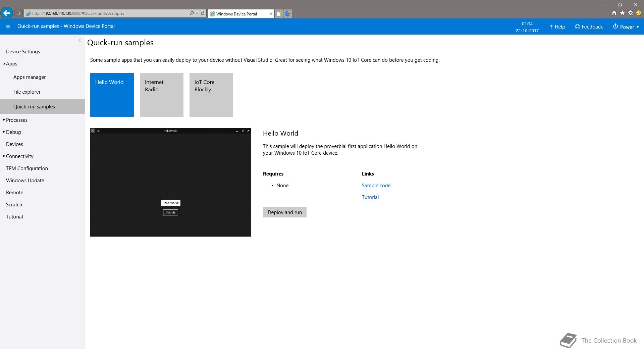This screenshot has height=349, width=644.
Task: Open Apps manager page
Action: pyautogui.click(x=30, y=77)
